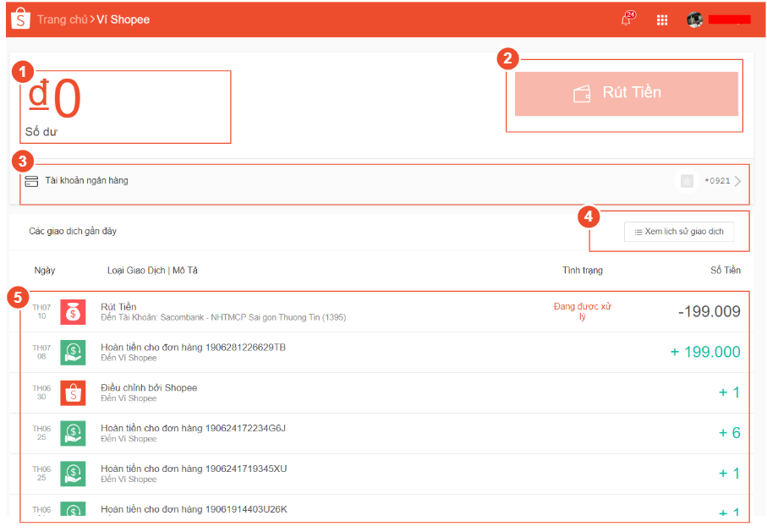This screenshot has height=532, width=767.
Task: Open Xem lịch sử giao dịch
Action: coord(677,231)
